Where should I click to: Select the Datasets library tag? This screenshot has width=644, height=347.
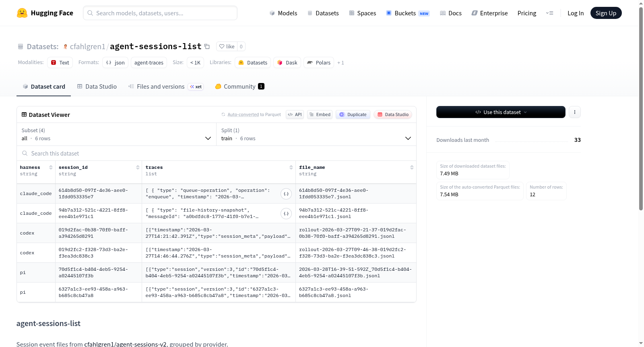tap(253, 62)
